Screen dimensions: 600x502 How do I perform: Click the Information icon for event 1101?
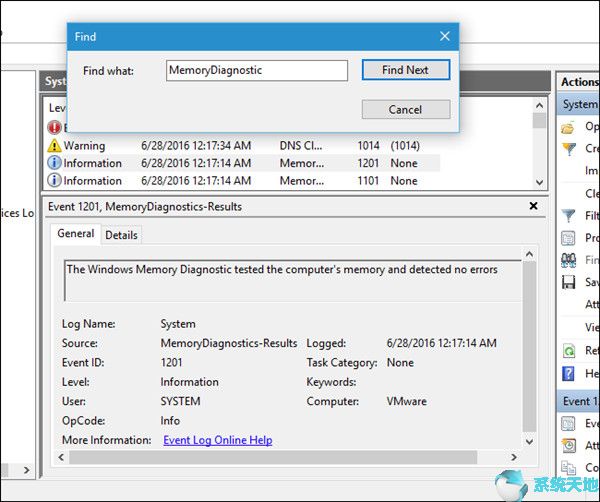54,180
